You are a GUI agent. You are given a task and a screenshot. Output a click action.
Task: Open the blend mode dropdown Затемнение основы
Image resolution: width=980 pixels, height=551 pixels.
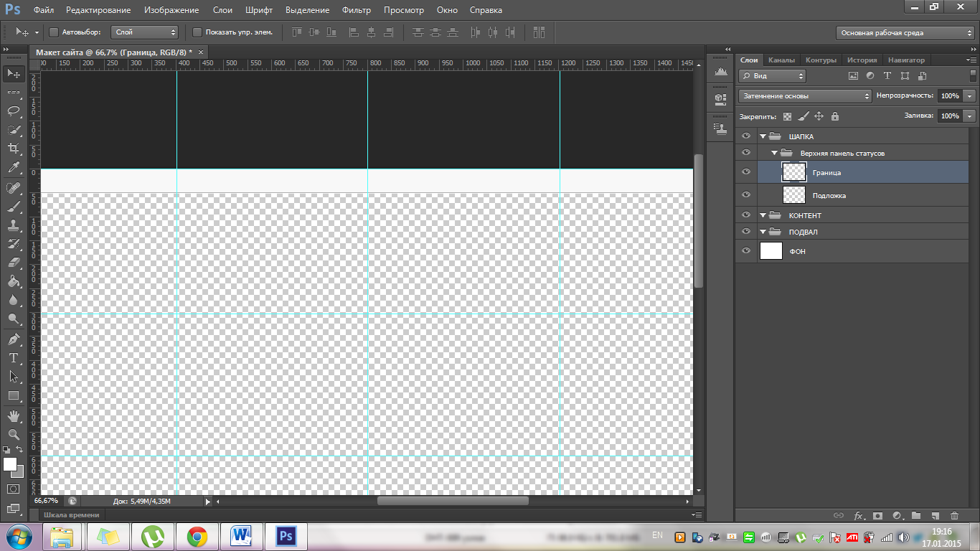coord(804,96)
